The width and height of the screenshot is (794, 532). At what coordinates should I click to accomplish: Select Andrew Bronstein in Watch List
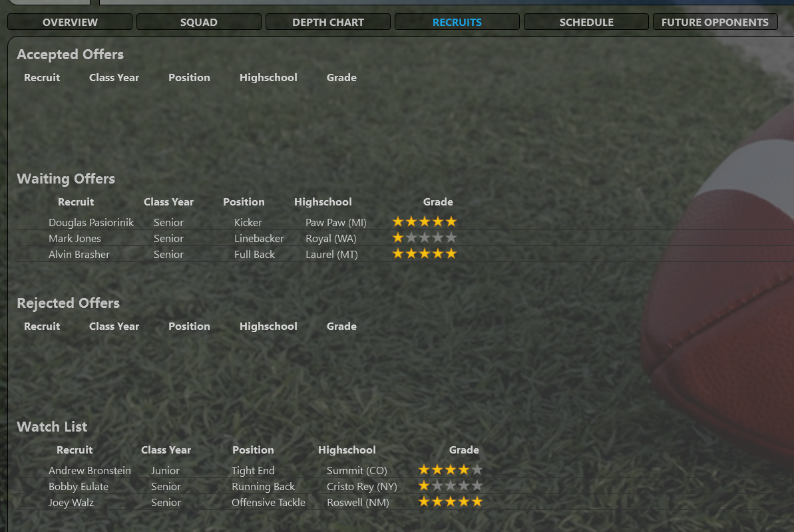[90, 471]
